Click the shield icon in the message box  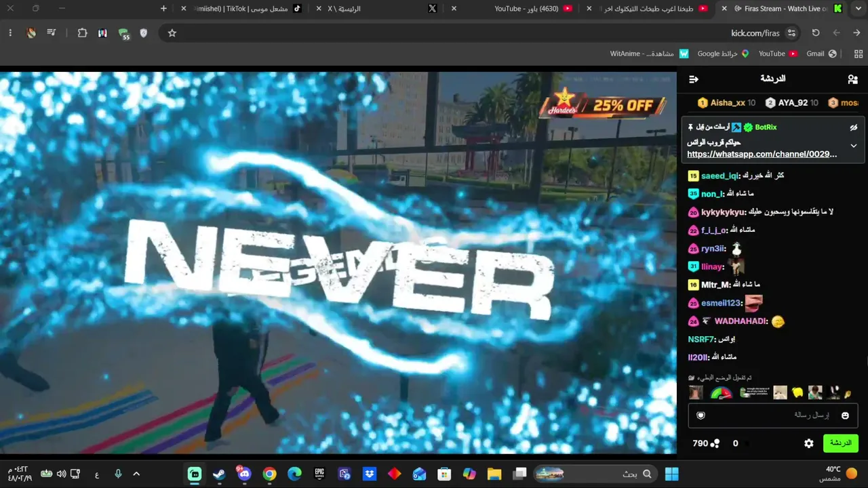pos(701,415)
